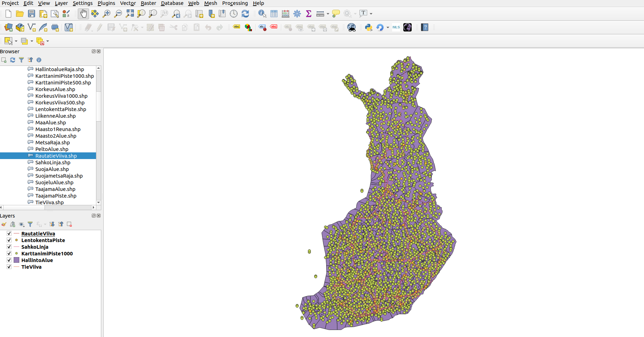This screenshot has width=644, height=337.
Task: Click the Zoom In magnifier tool
Action: [x=107, y=14]
